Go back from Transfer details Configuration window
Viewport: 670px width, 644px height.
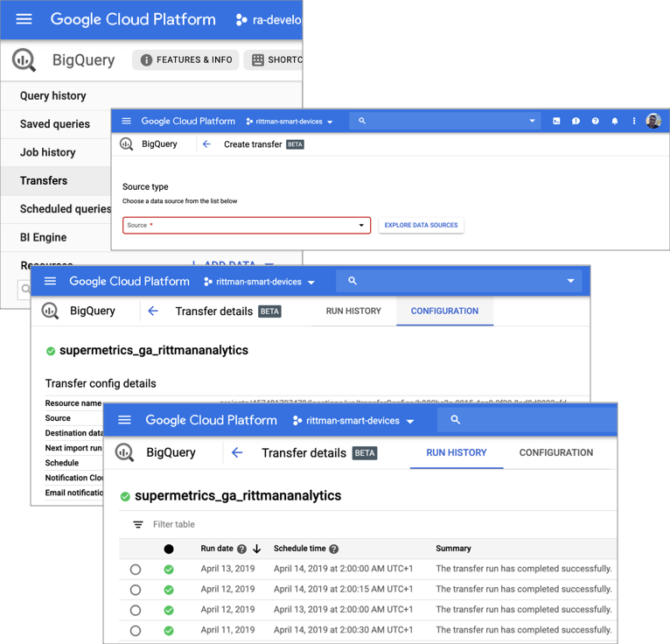(x=153, y=311)
